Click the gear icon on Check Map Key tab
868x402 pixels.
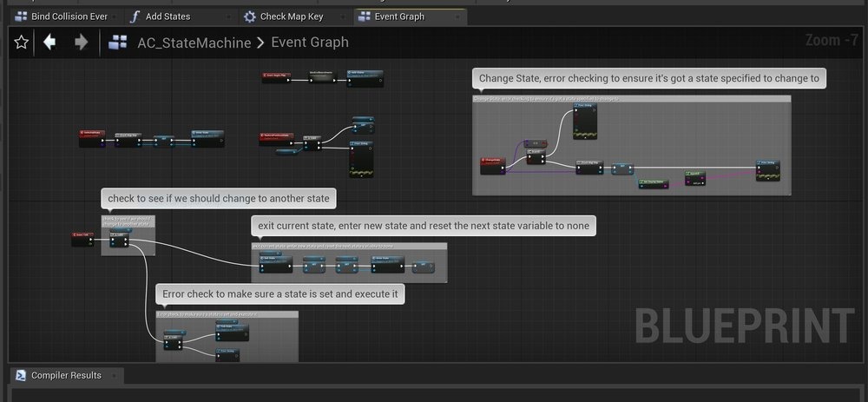pyautogui.click(x=250, y=16)
